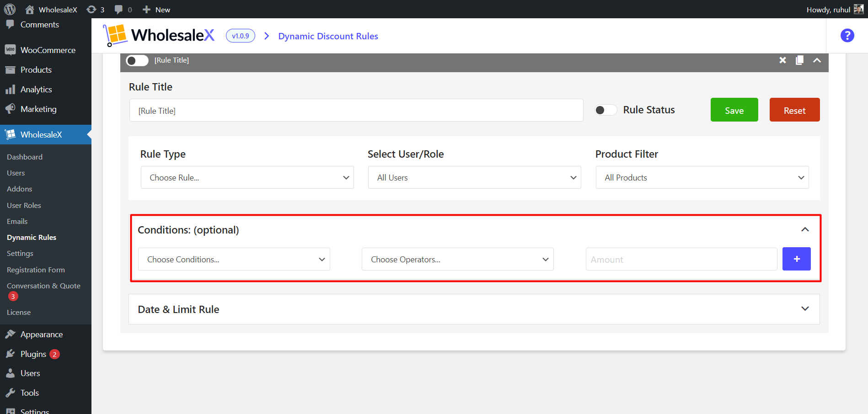Viewport: 868px width, 414px height.
Task: Click the red Reset button
Action: tap(794, 110)
